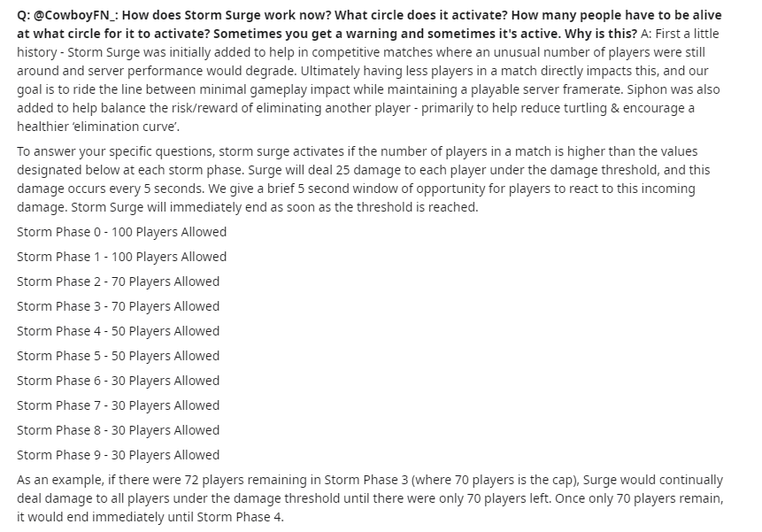This screenshot has height=532, width=762.
Task: Click the "Q:" label starting the question
Action: (25, 16)
